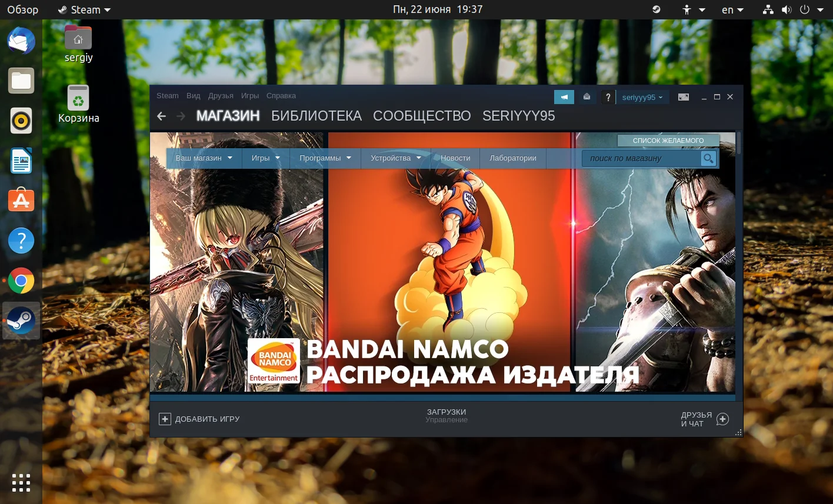Open the accessibility menu in the top bar
The image size is (833, 504).
[x=693, y=9]
